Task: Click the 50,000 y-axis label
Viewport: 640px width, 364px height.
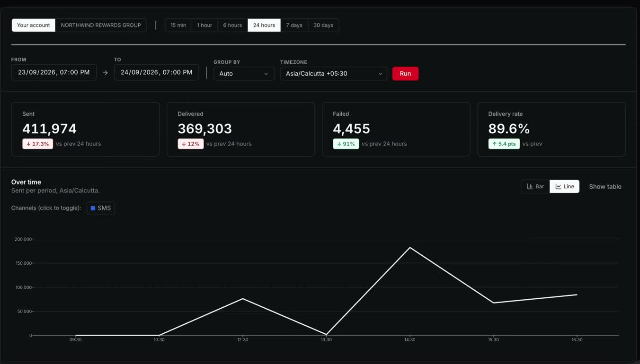Action: (25, 312)
